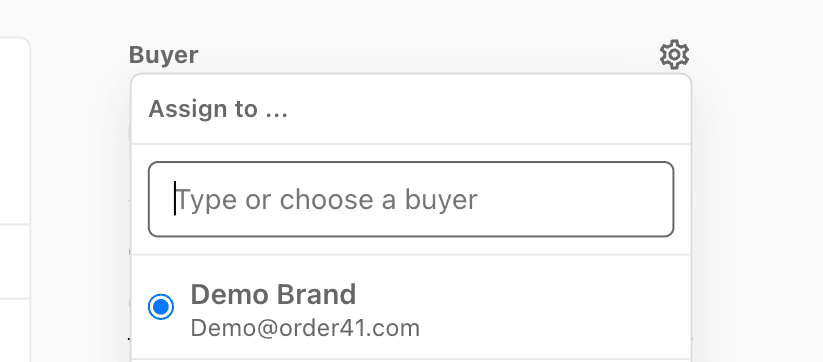Click the gear icon next to Buyer

[674, 55]
